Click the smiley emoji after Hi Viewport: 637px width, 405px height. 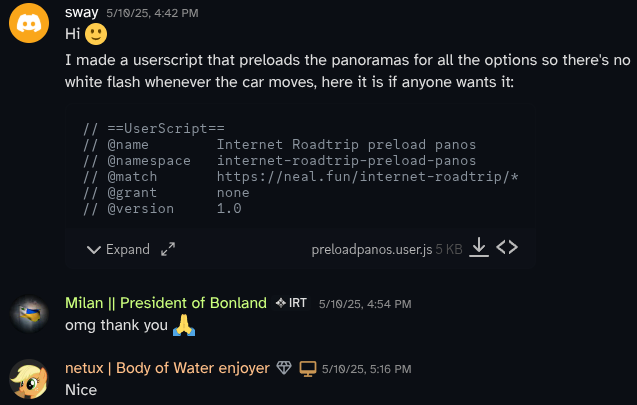click(96, 35)
